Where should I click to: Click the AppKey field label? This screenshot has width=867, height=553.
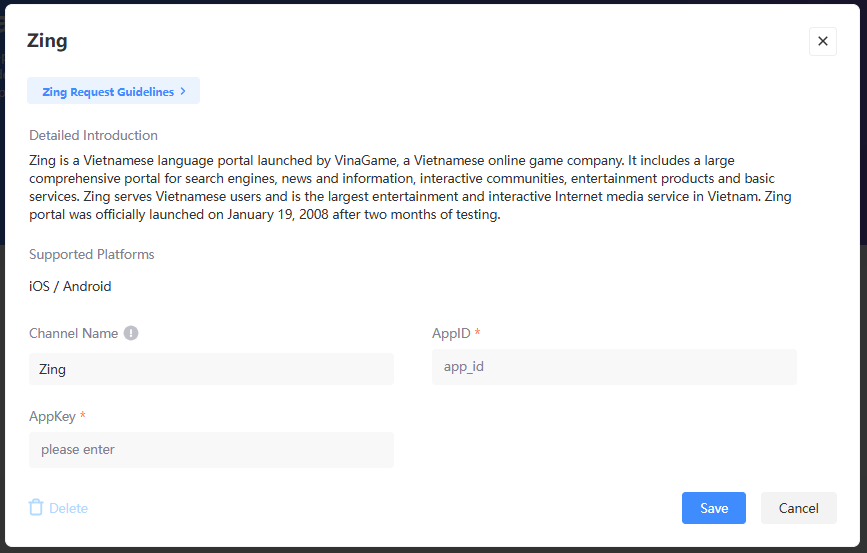tap(52, 416)
